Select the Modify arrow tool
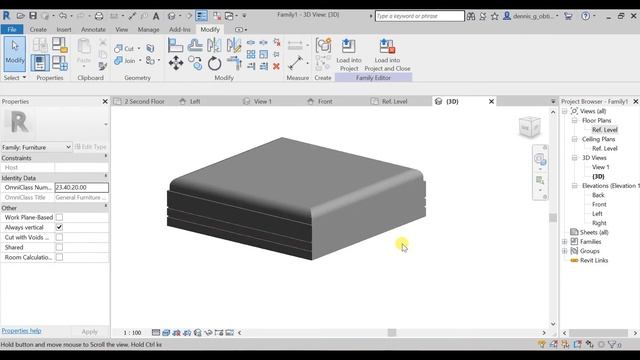Image resolution: width=640 pixels, height=360 pixels. [x=15, y=53]
